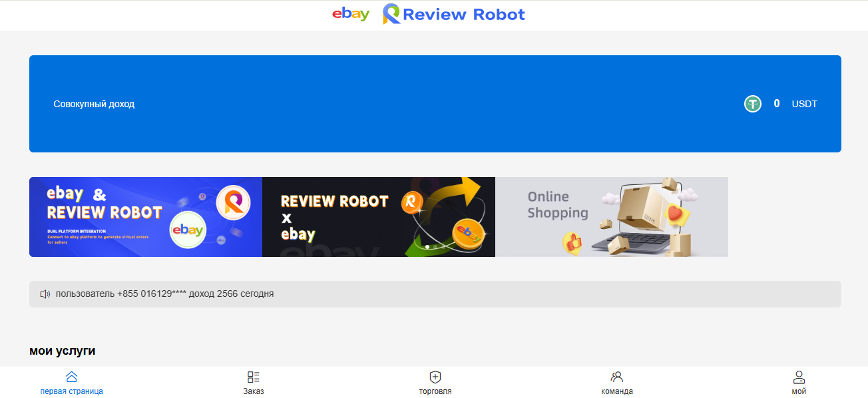Switch to команда tab label
Image resolution: width=868 pixels, height=398 pixels.
click(617, 391)
